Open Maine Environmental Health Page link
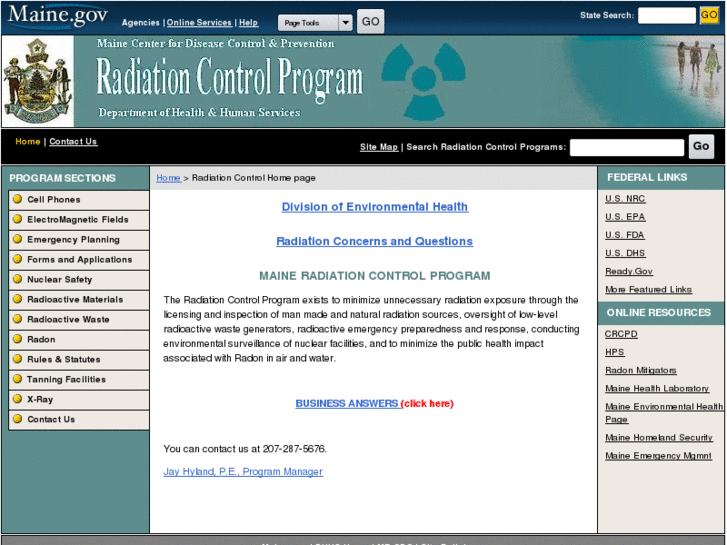The image size is (727, 545). (663, 413)
